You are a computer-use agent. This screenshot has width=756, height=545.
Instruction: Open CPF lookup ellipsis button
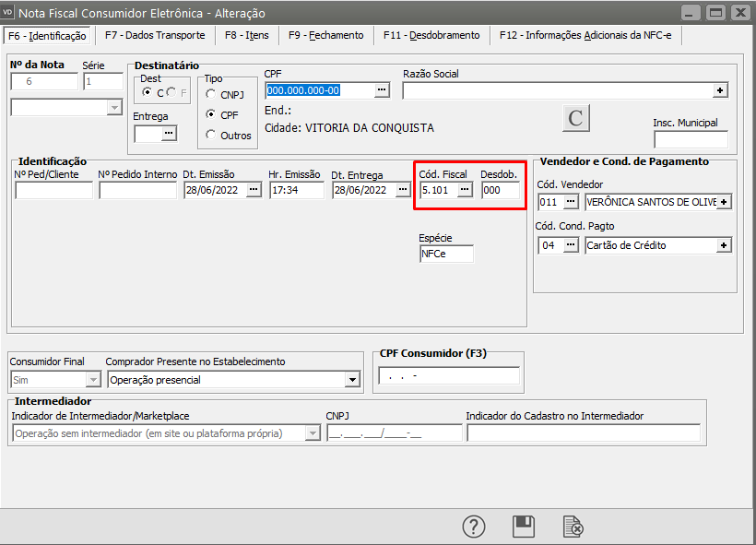click(383, 90)
